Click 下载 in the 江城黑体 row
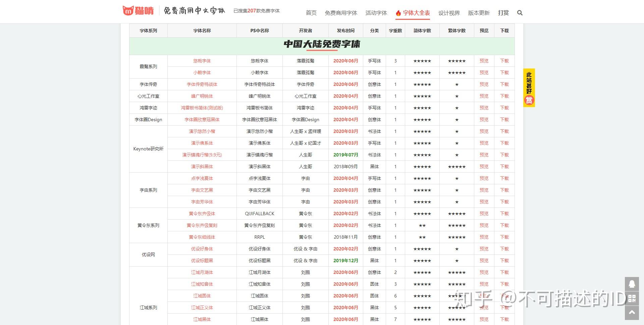This screenshot has height=325, width=644. 504,319
